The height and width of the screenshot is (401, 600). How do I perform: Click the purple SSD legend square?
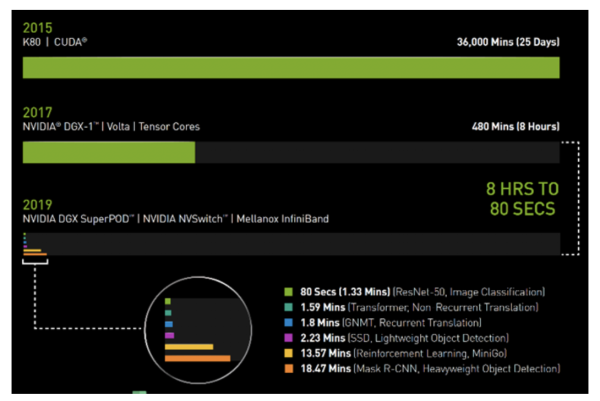click(289, 339)
